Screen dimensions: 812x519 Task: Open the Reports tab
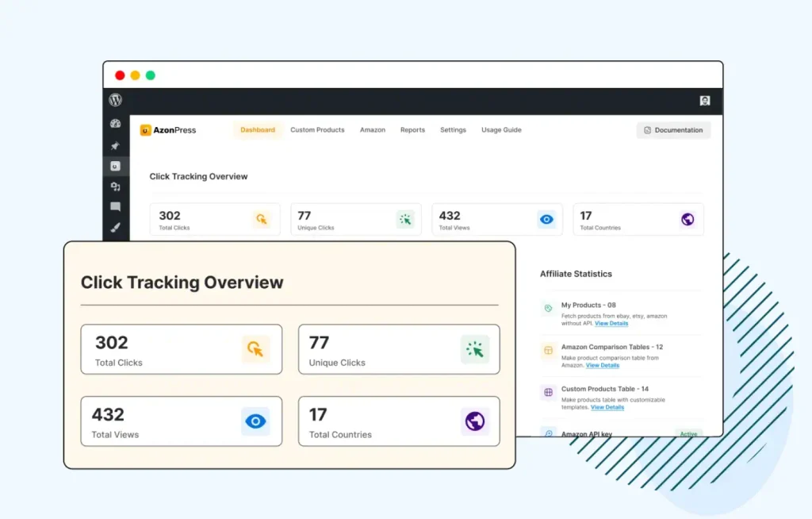click(x=412, y=129)
